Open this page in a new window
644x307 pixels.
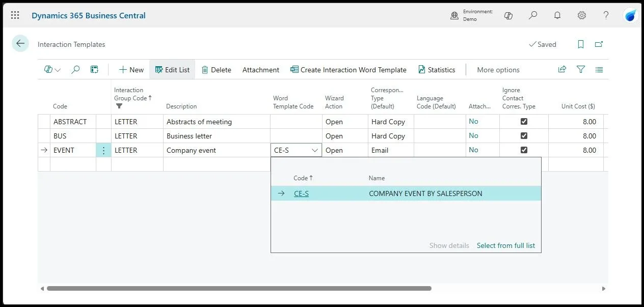tap(599, 44)
